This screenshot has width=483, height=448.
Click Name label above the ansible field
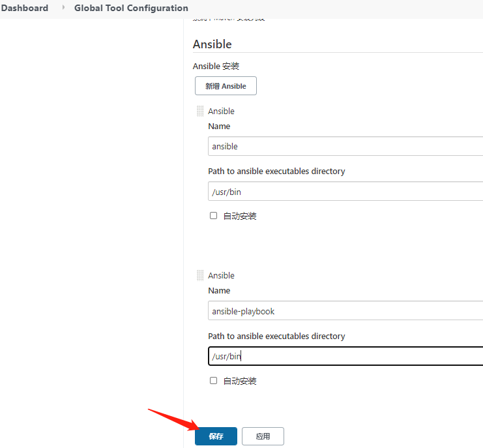(x=219, y=127)
